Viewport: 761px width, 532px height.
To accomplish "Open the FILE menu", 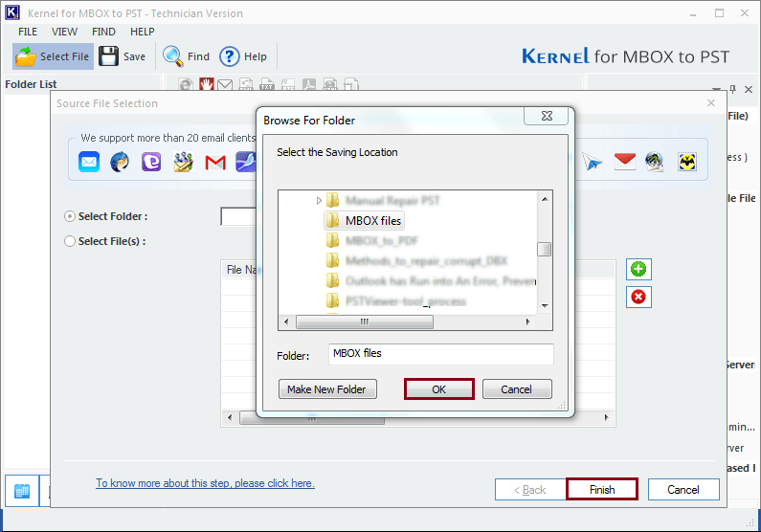I will [28, 32].
